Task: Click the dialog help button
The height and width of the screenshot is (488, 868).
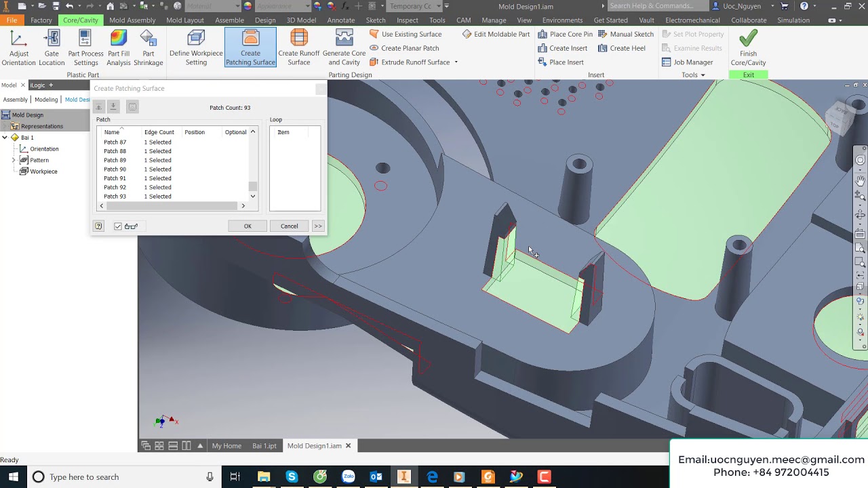Action: click(x=98, y=226)
